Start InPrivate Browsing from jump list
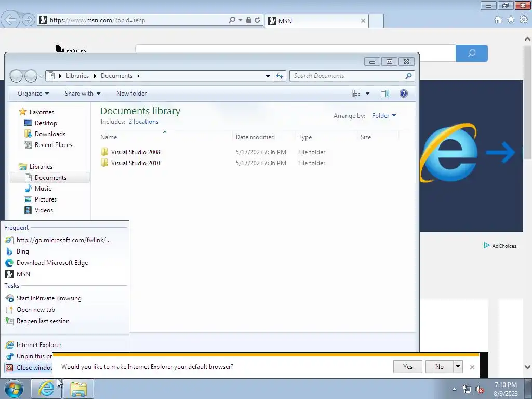Viewport: 532px width, 399px height. (x=64, y=298)
